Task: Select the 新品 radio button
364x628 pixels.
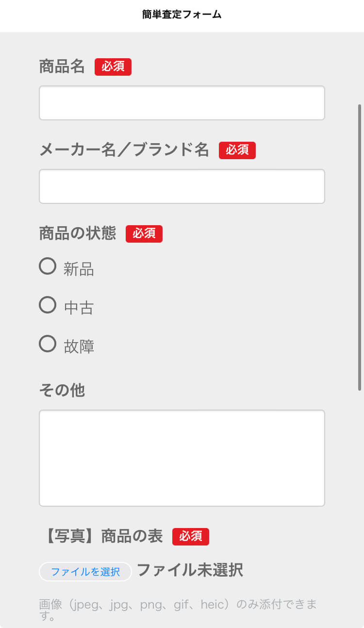Action: coord(48,266)
